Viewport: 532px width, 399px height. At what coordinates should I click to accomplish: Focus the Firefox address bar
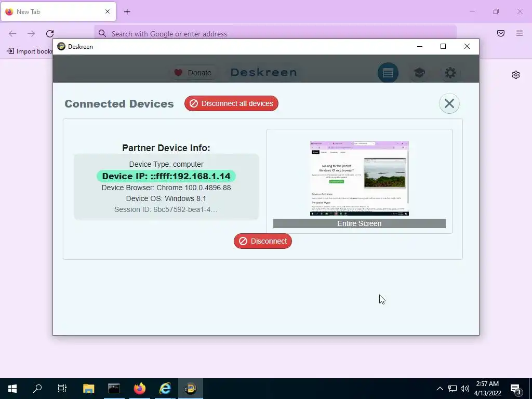pos(275,34)
